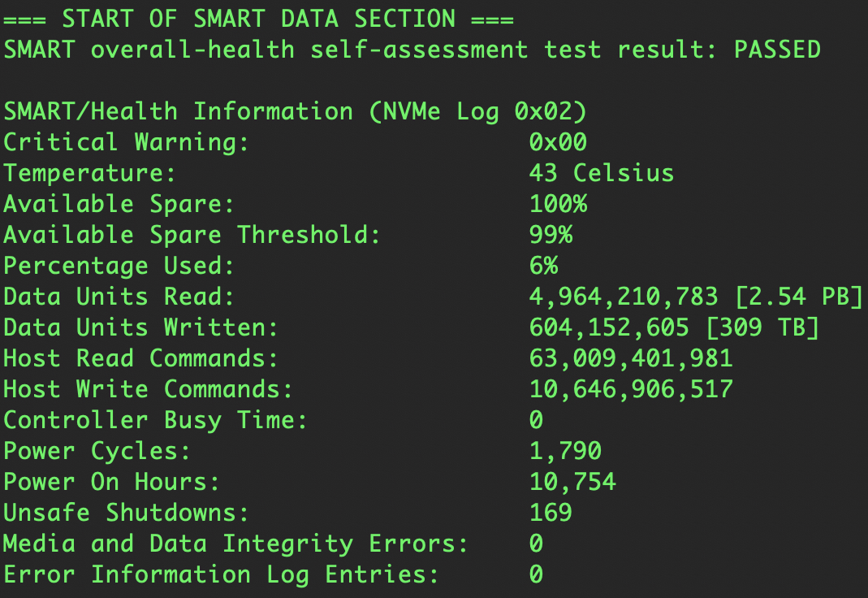Click the START OF SMART DATA SECTION header
This screenshot has height=598, width=868.
tap(258, 19)
